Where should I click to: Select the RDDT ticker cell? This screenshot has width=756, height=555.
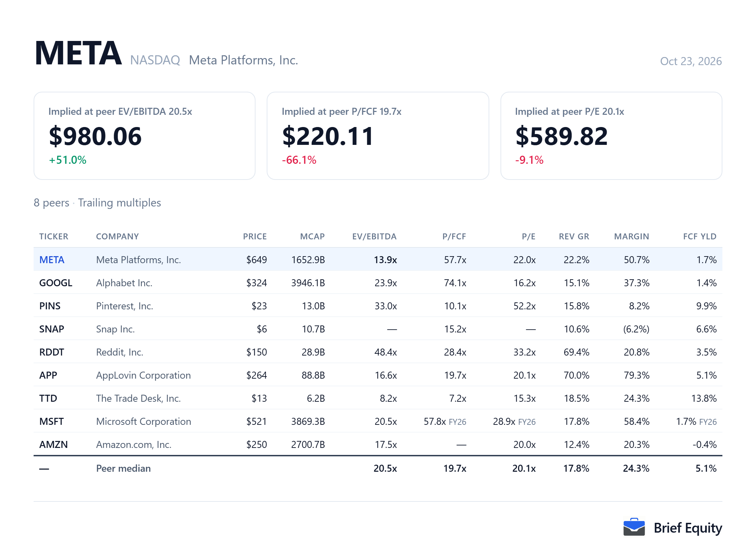(x=51, y=352)
